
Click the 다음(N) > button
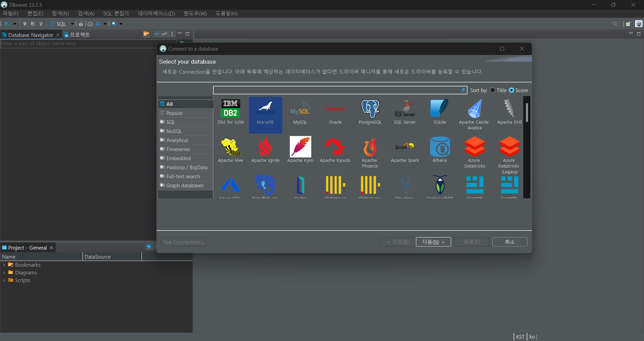(433, 242)
